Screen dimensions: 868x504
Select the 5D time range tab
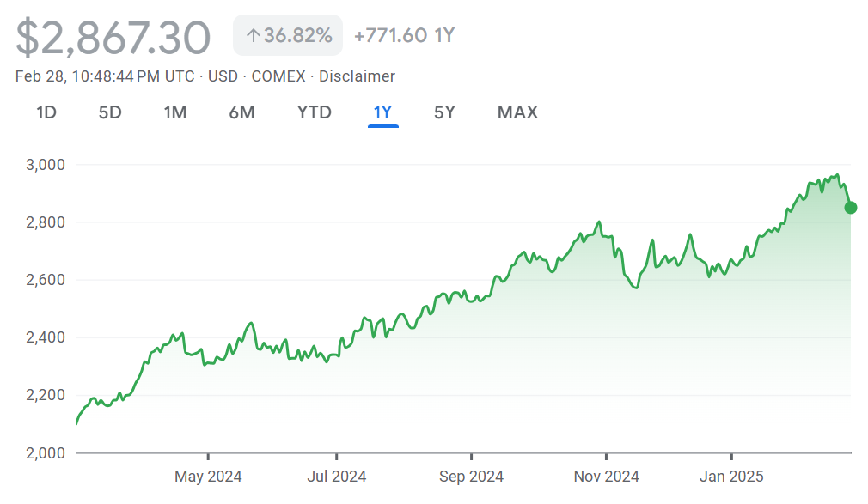click(x=110, y=112)
